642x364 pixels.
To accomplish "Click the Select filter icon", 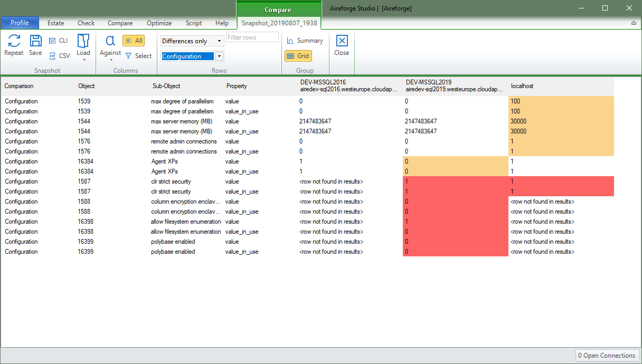I will coord(138,55).
